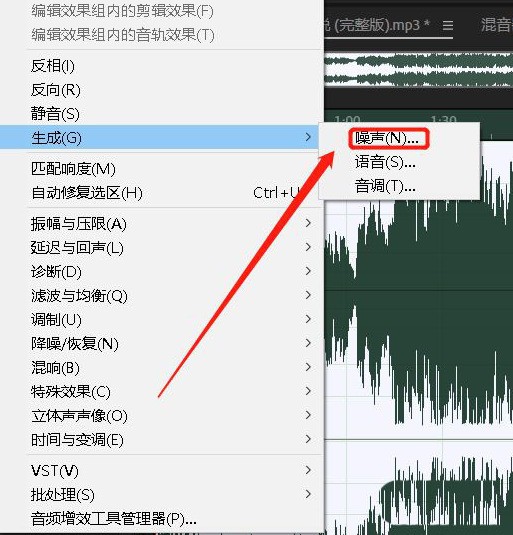This screenshot has height=535, width=513.
Task: Expand 振幅与压限(A) submenu arrow
Action: click(308, 223)
